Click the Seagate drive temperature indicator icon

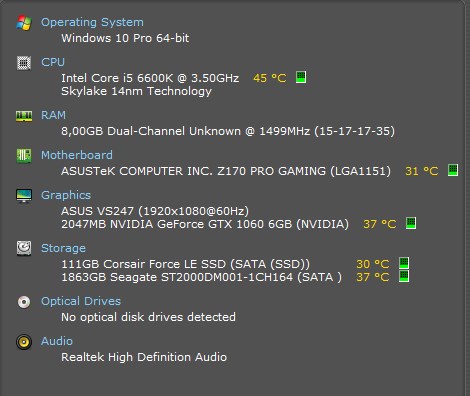coord(404,276)
